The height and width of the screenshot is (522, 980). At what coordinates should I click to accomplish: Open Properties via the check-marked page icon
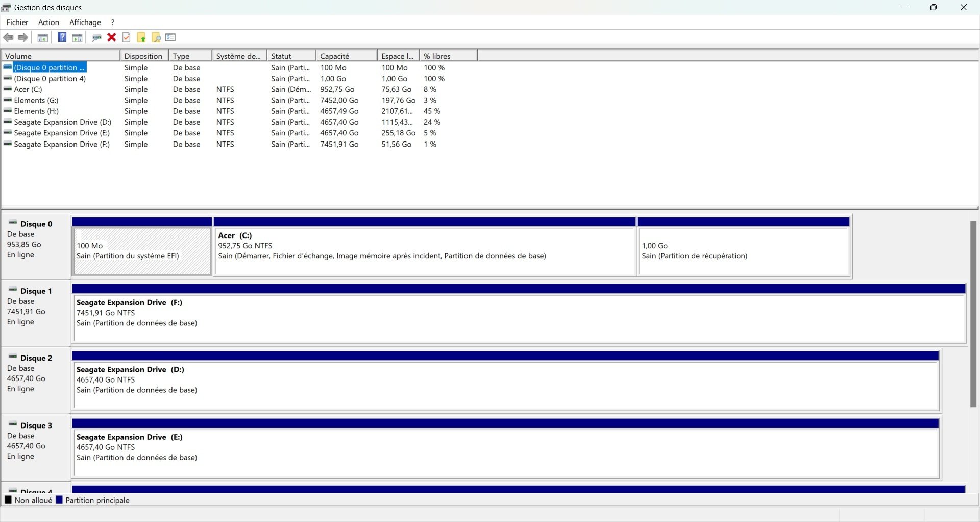coord(127,37)
